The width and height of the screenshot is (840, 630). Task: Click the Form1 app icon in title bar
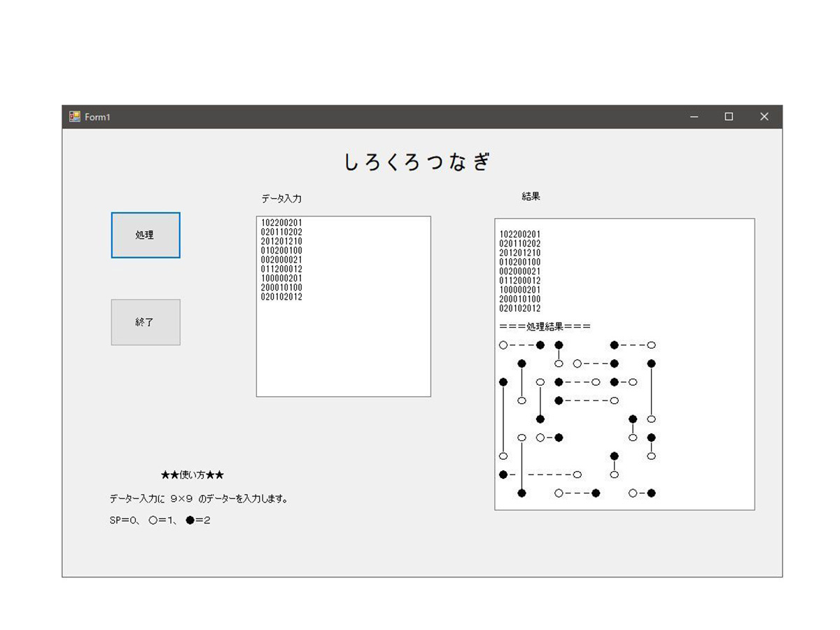point(75,117)
